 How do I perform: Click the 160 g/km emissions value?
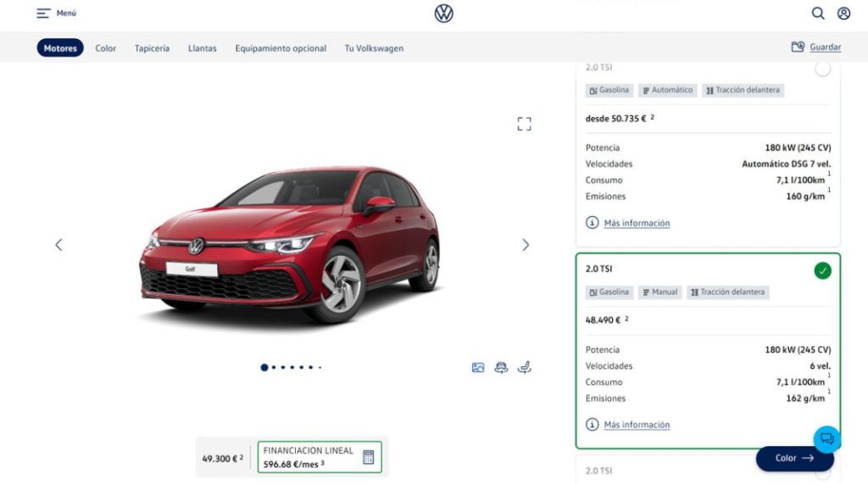pos(805,196)
